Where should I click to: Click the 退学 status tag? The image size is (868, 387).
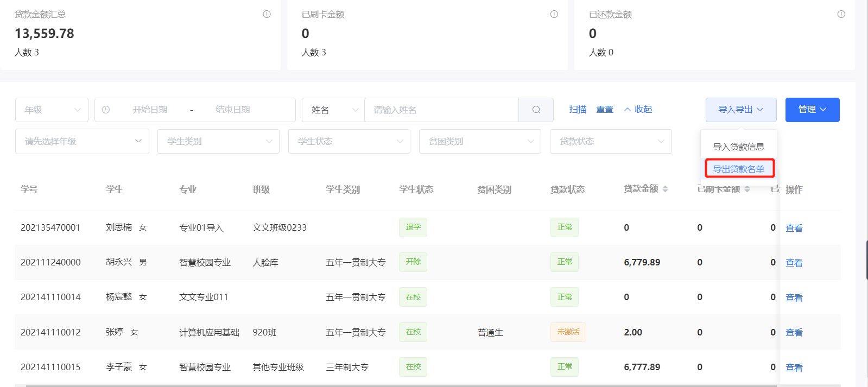point(413,227)
